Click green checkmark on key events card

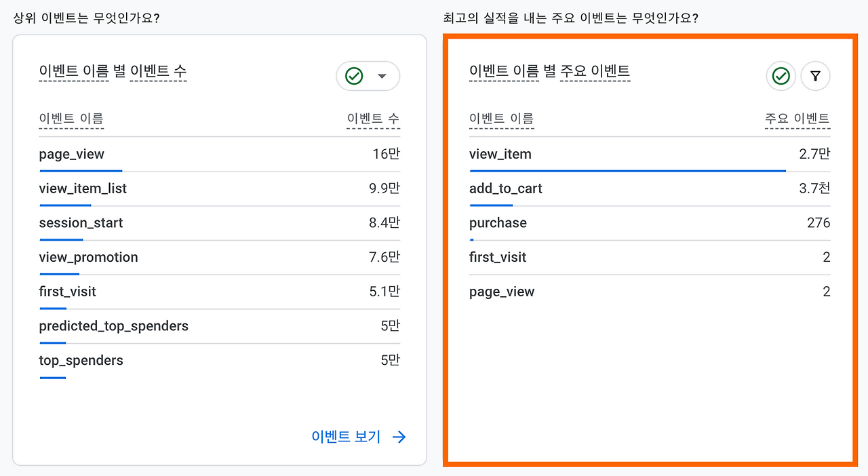coord(781,77)
